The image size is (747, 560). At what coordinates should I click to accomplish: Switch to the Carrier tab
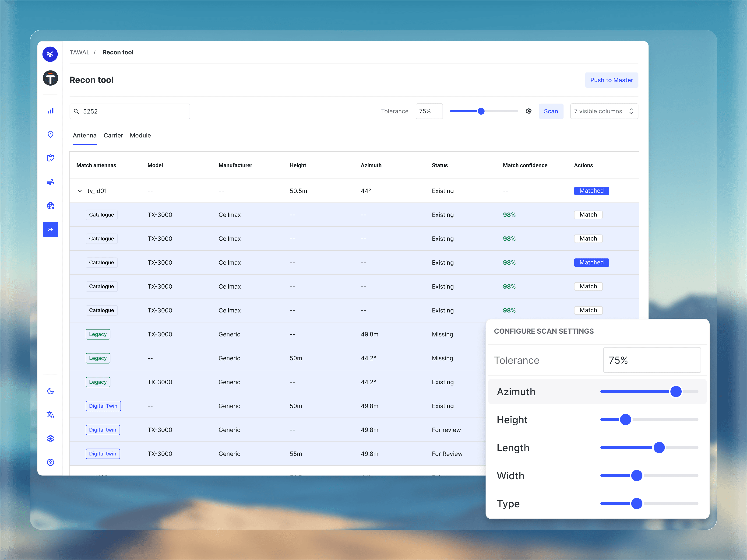point(113,135)
